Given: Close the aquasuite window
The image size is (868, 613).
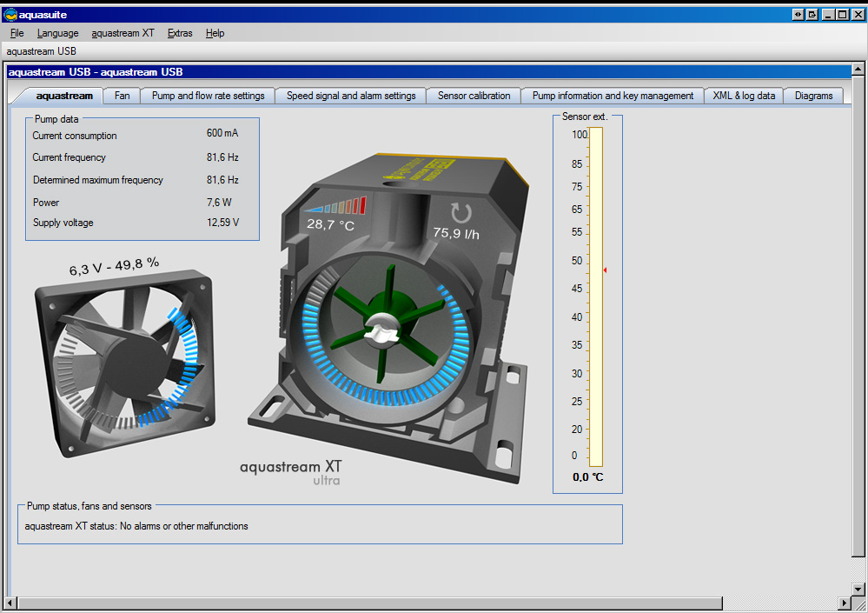Looking at the screenshot, I should pyautogui.click(x=858, y=15).
